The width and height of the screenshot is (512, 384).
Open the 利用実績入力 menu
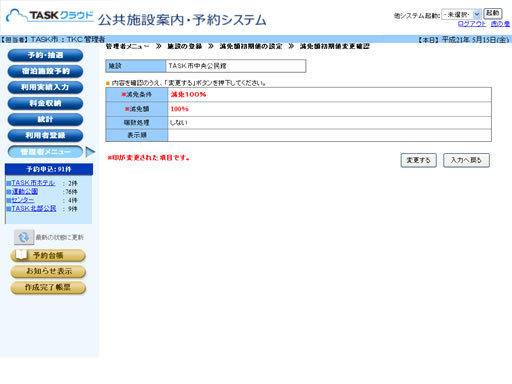click(45, 87)
